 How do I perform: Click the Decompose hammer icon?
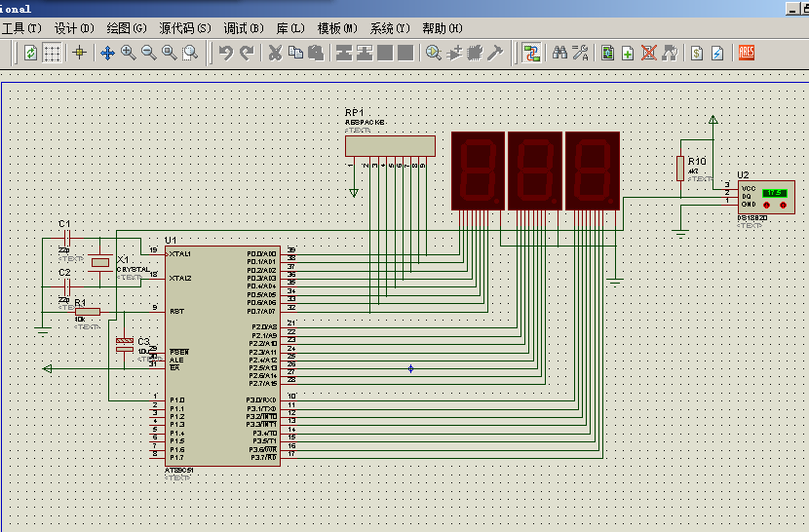495,53
